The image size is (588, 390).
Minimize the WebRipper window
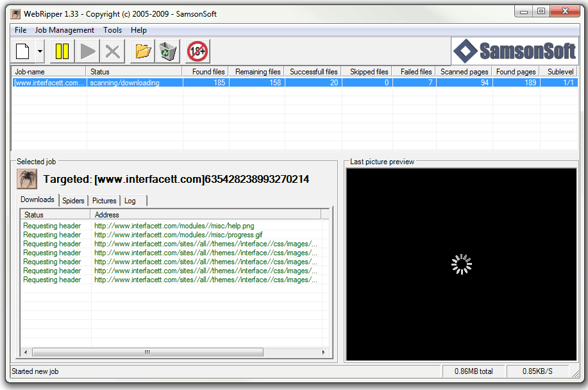[524, 12]
